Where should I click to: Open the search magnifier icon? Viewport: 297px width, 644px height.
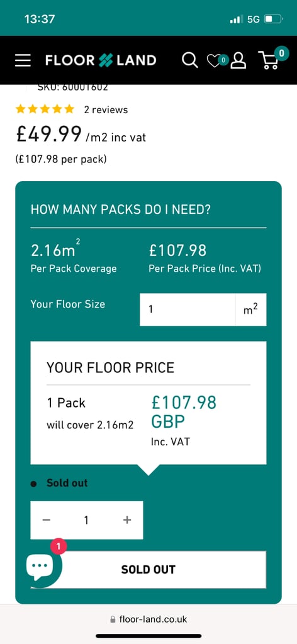[x=190, y=60]
